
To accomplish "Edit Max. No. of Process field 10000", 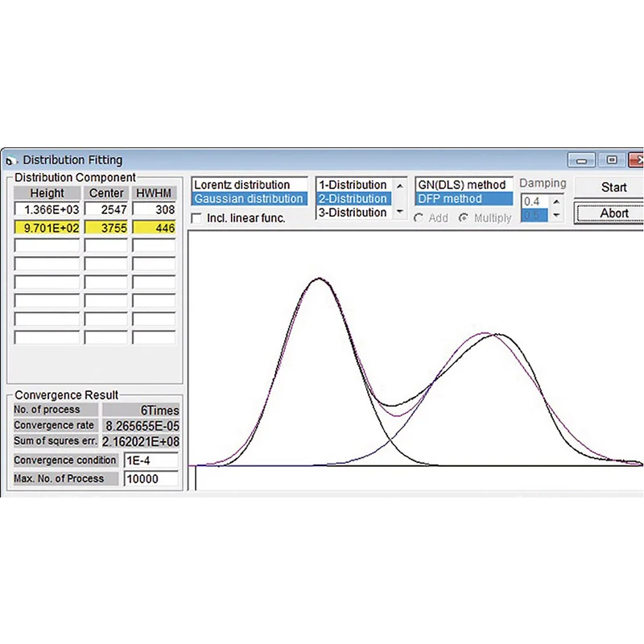I will [x=151, y=479].
